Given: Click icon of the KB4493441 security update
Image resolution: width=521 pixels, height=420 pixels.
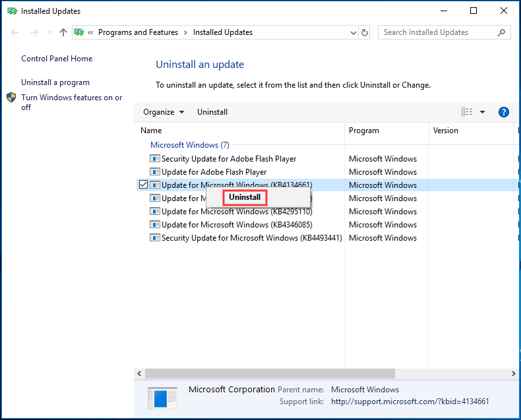Looking at the screenshot, I should tap(154, 237).
